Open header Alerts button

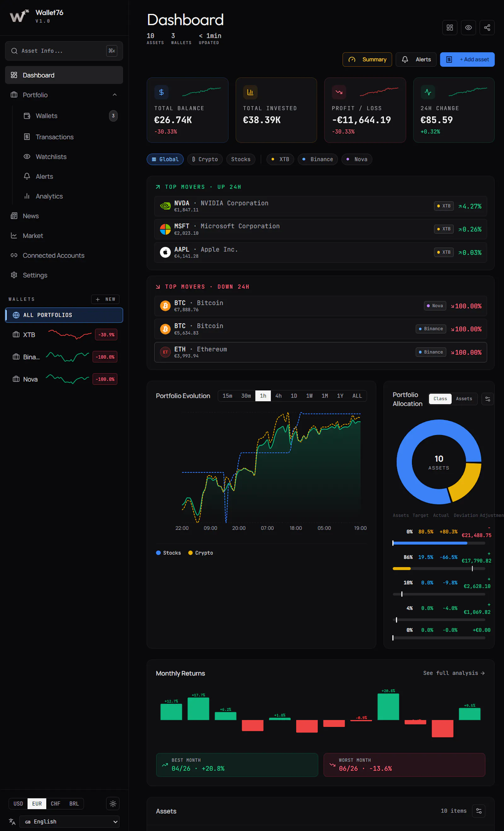[x=416, y=59]
